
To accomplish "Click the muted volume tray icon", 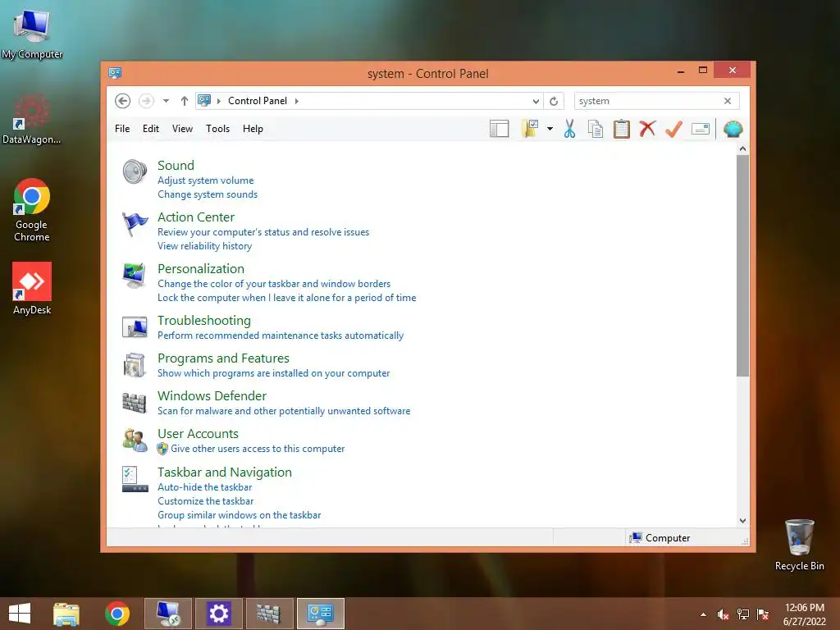I will point(724,614).
